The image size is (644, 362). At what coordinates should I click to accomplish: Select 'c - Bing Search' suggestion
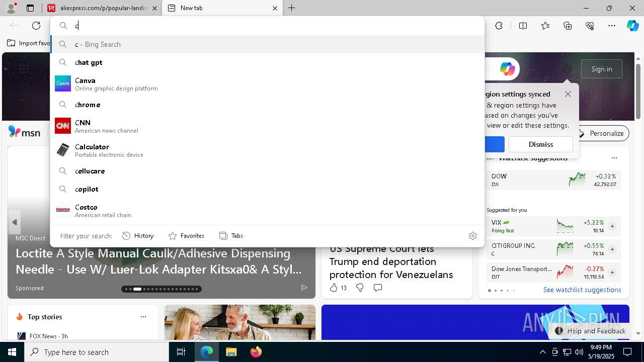tap(267, 44)
